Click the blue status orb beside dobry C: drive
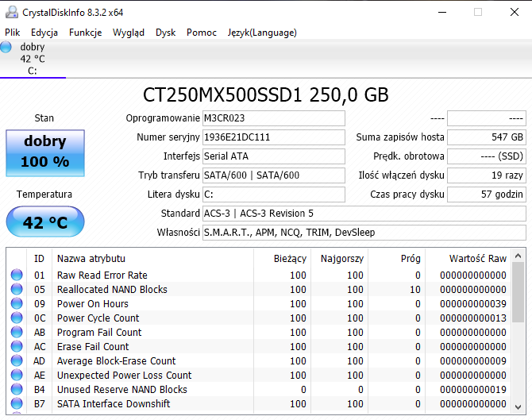The image size is (532, 420). (6, 47)
